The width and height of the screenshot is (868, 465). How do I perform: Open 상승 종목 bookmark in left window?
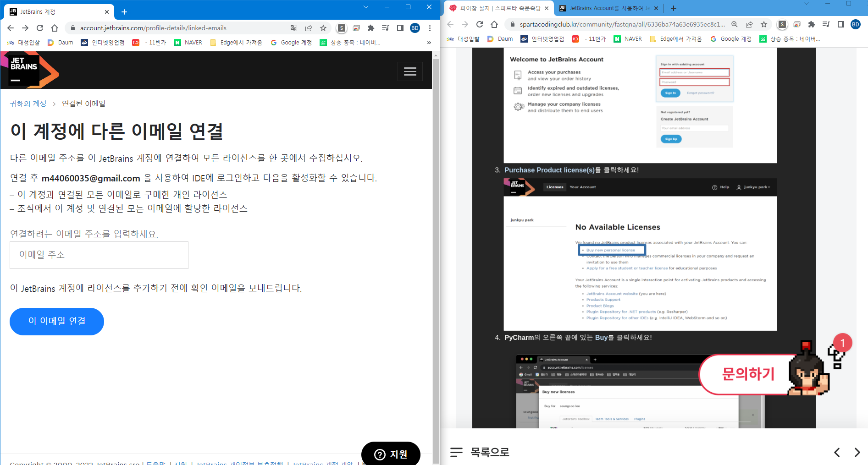[351, 43]
